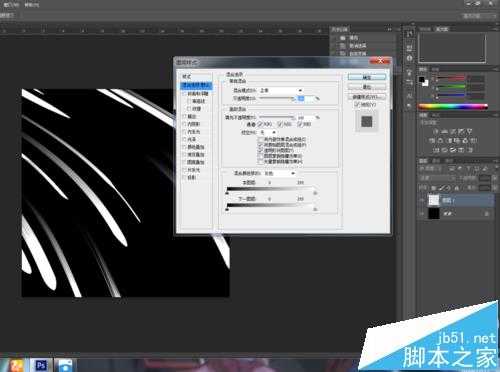The height and width of the screenshot is (372, 500).
Task: Enable Bevel and Emboss style checkbox
Action: click(184, 94)
